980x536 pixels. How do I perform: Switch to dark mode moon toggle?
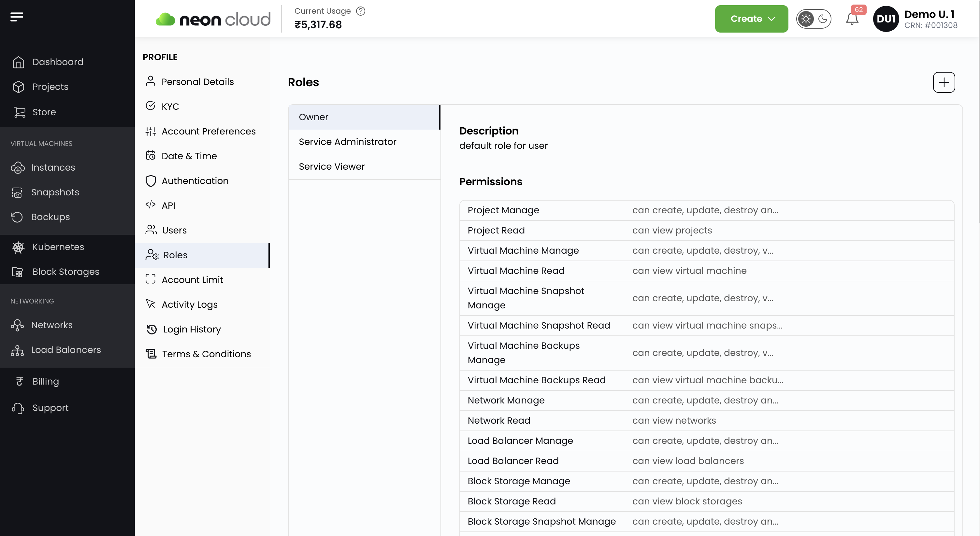[x=823, y=19]
